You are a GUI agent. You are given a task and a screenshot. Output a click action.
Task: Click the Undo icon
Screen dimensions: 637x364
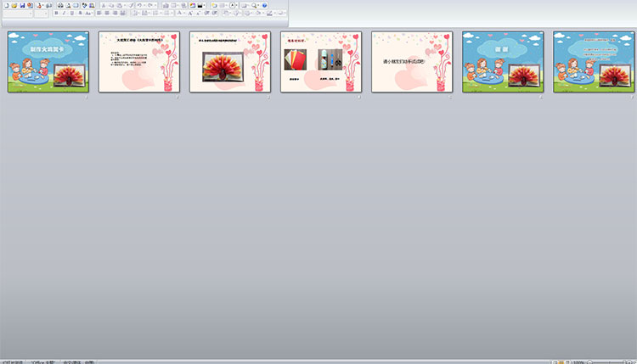click(x=139, y=6)
